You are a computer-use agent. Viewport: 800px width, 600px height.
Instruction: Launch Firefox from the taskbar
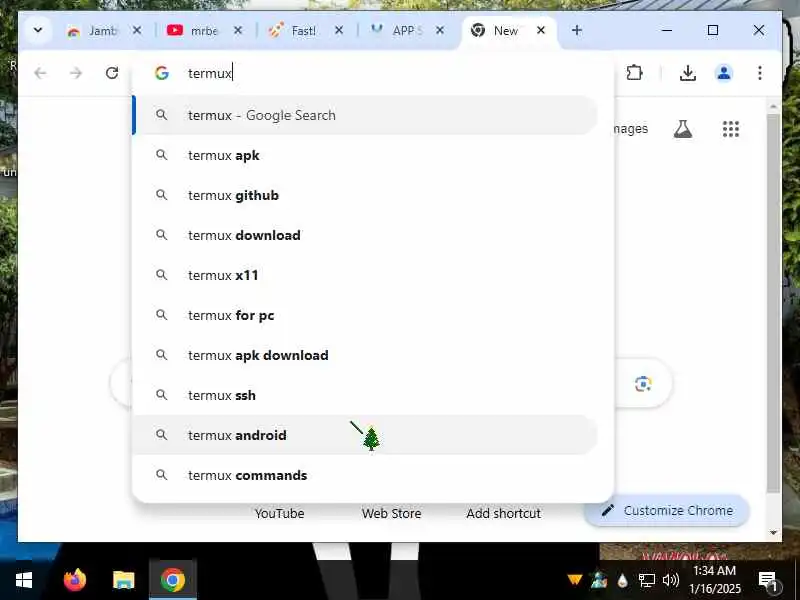(x=75, y=580)
